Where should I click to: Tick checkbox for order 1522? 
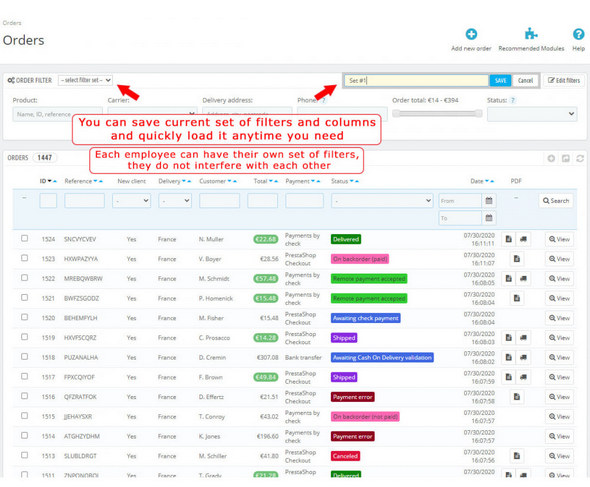[24, 277]
